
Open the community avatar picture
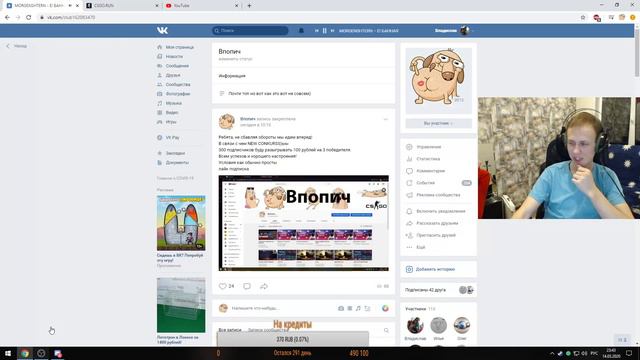[x=438, y=80]
